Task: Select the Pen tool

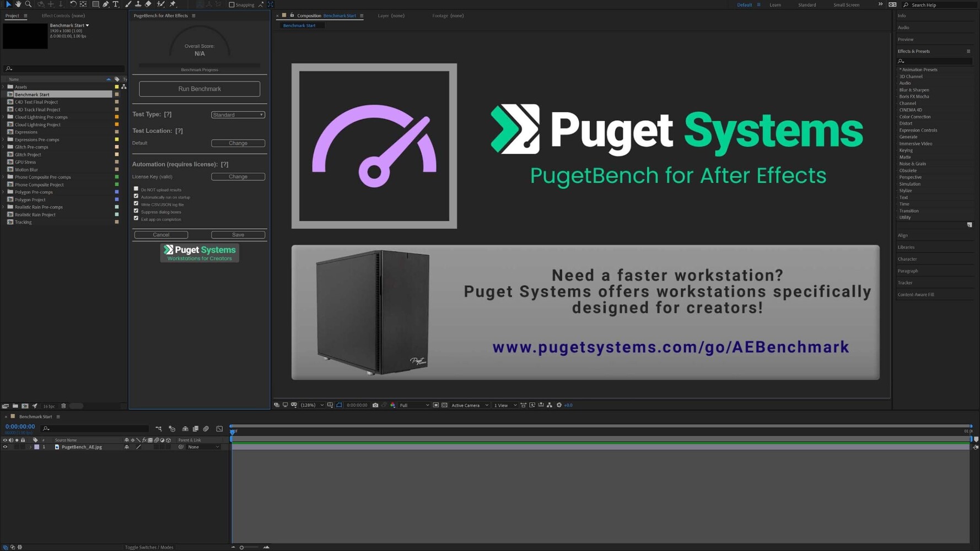Action: pyautogui.click(x=106, y=4)
